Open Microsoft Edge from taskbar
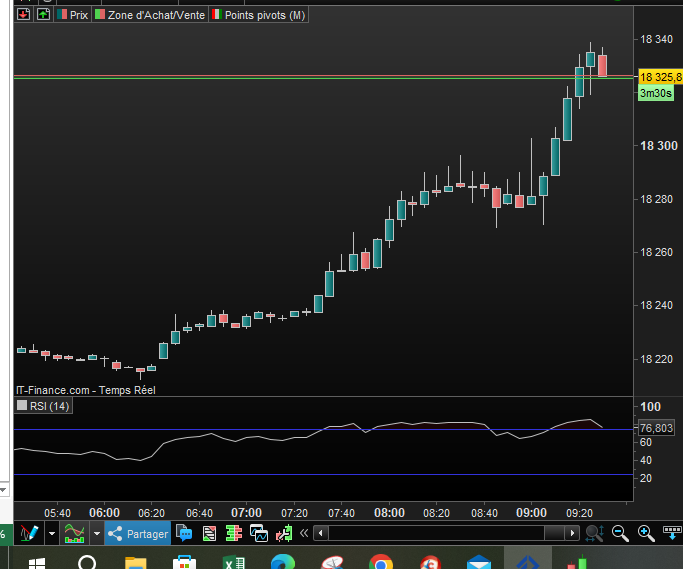 pos(283,562)
